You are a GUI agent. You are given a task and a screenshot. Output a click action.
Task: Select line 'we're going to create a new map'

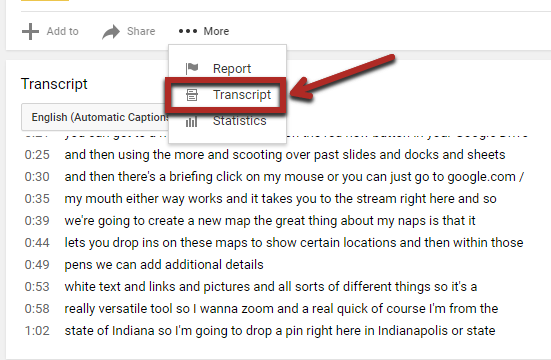point(270,221)
